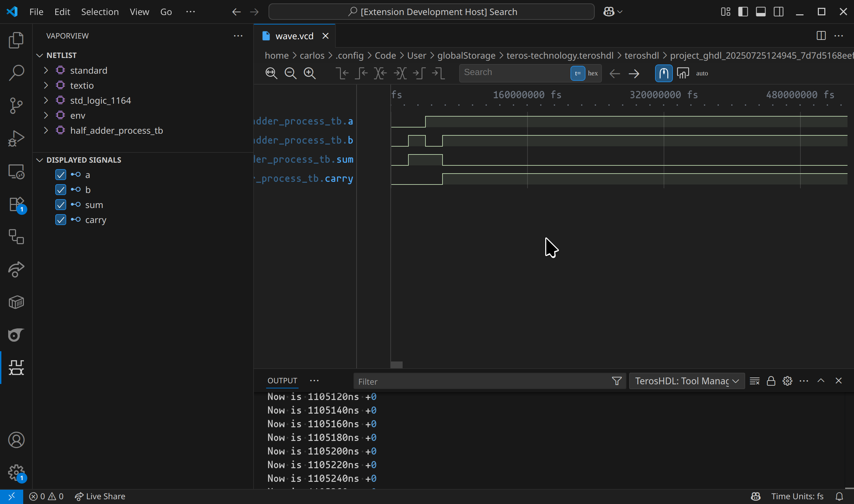Collapse the NETLIST section
Screen dimensions: 854x504
point(40,55)
